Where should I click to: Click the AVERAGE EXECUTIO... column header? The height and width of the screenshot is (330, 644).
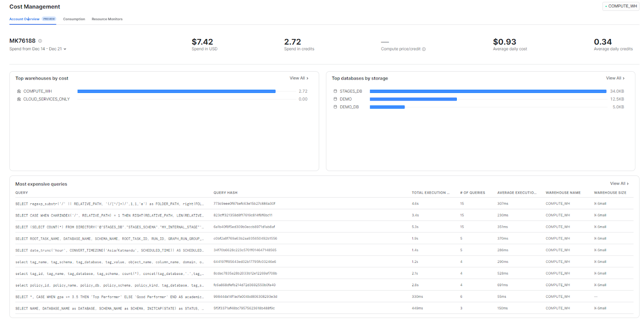tap(517, 193)
